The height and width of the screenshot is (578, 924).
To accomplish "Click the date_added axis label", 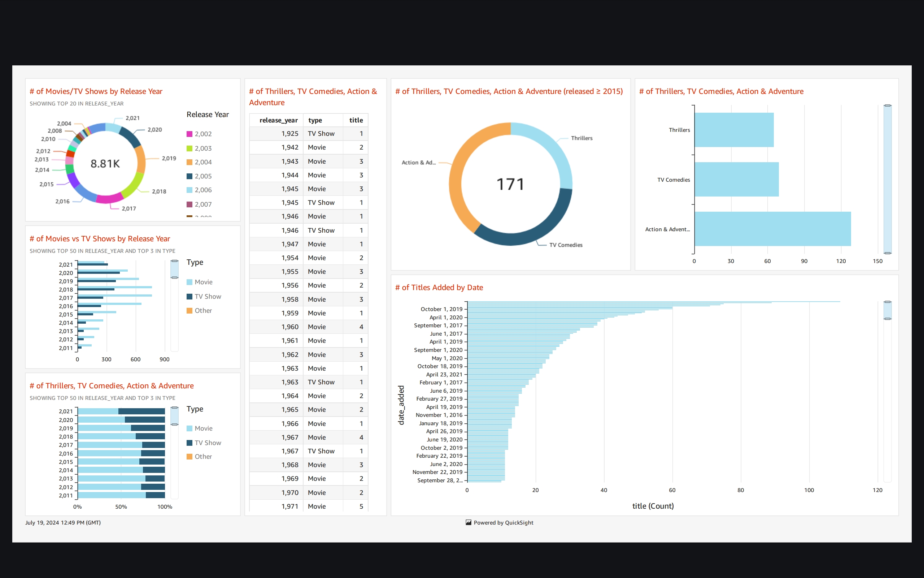I will [x=401, y=405].
